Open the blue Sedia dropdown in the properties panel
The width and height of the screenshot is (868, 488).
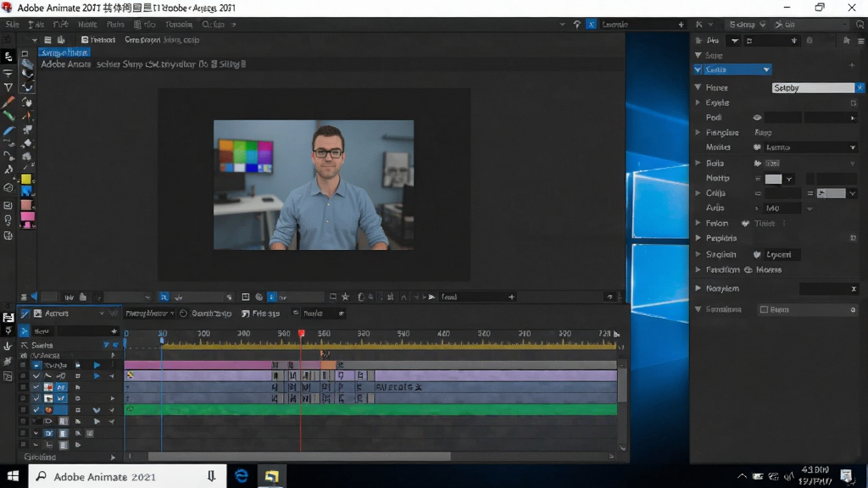pos(736,69)
